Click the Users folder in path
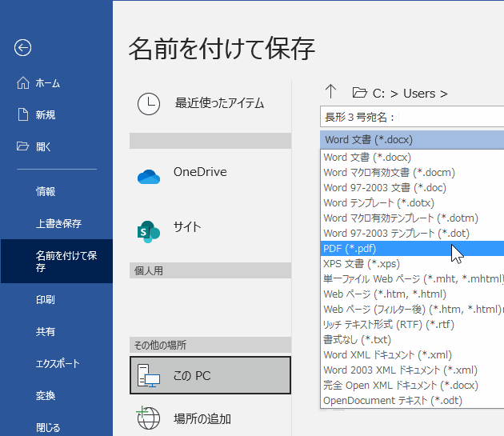Image resolution: width=504 pixels, height=436 pixels. pyautogui.click(x=419, y=94)
